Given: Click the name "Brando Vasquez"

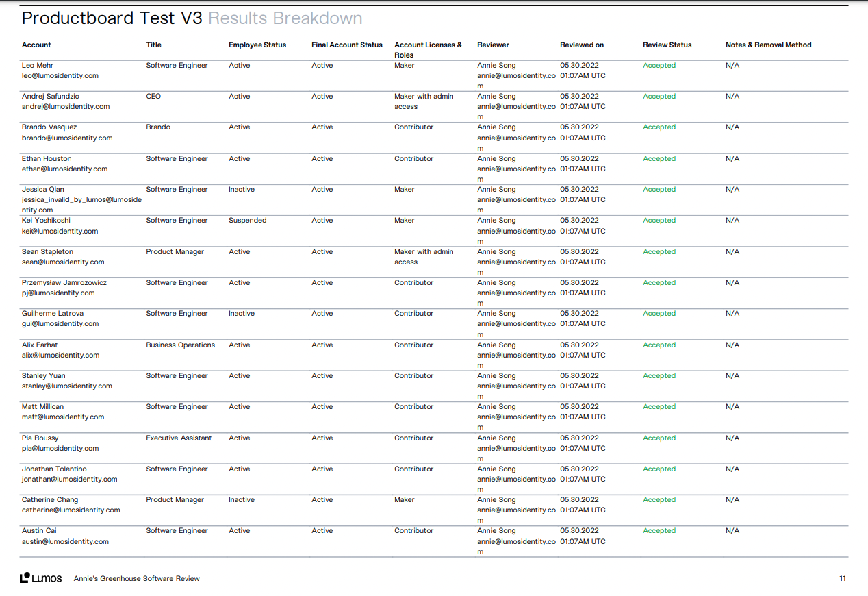Looking at the screenshot, I should pyautogui.click(x=49, y=127).
